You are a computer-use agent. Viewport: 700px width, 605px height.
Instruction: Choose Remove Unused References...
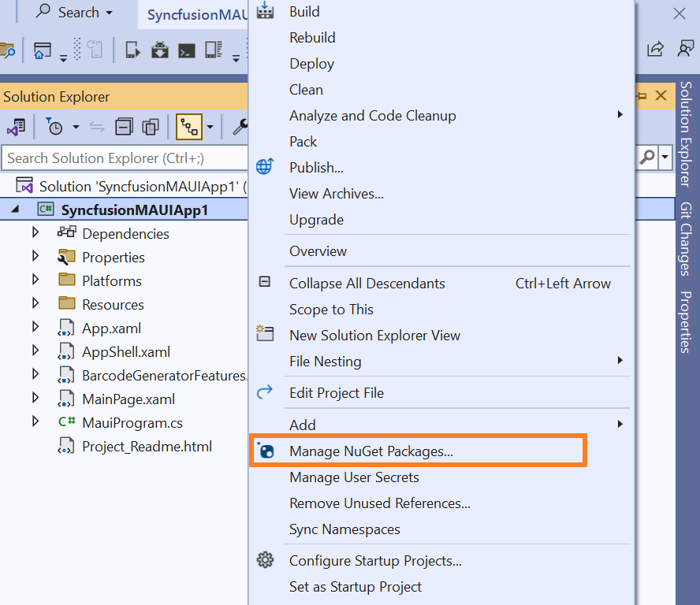pos(441,503)
